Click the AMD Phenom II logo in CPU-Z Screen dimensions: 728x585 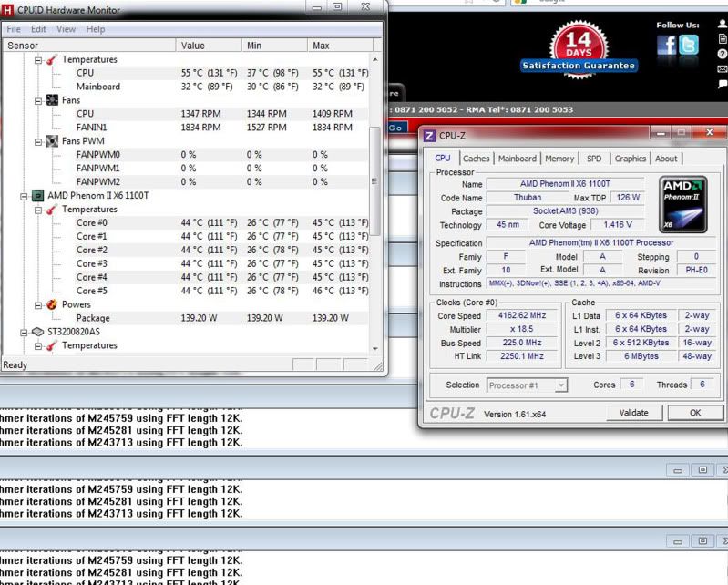pyautogui.click(x=683, y=204)
